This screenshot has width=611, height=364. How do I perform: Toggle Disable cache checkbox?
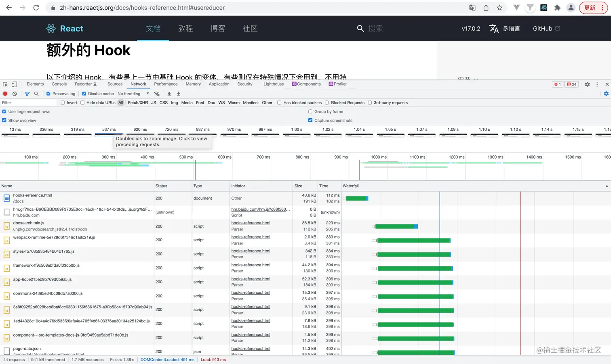[84, 94]
